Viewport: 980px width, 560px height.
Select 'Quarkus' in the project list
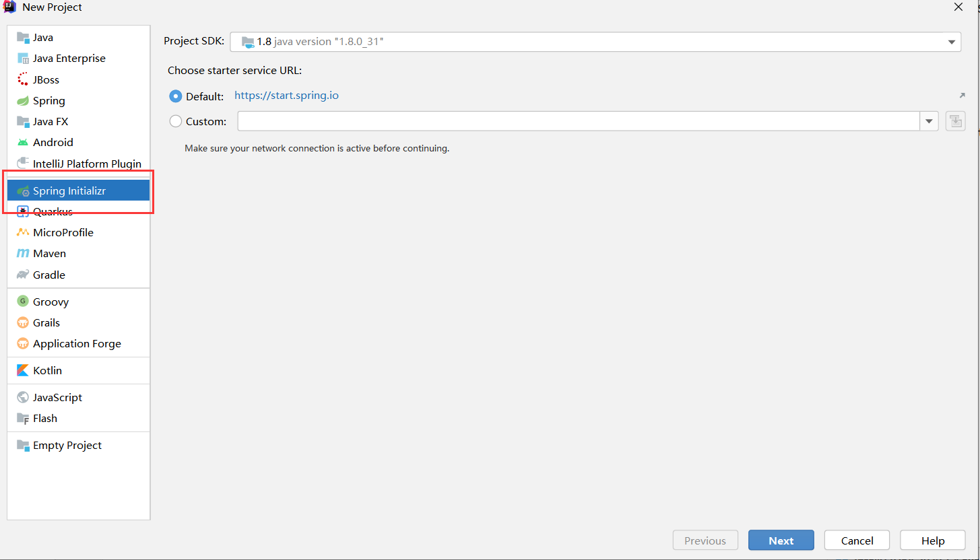point(79,211)
